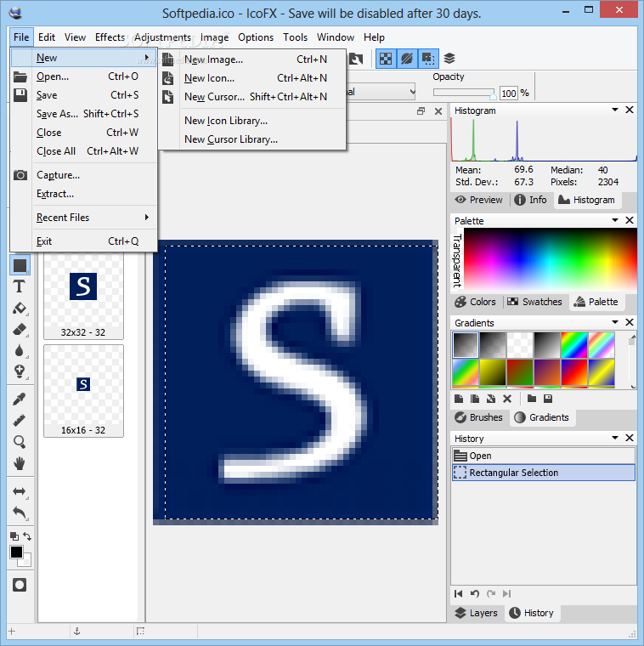Toggle the transparency checkerboard display button
The width and height of the screenshot is (644, 646).
(x=386, y=59)
